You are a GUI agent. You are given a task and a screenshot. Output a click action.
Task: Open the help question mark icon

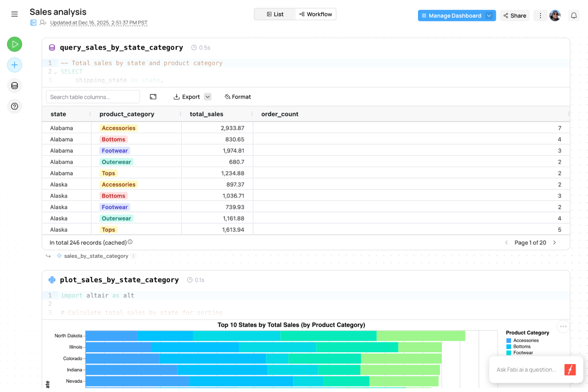click(15, 106)
